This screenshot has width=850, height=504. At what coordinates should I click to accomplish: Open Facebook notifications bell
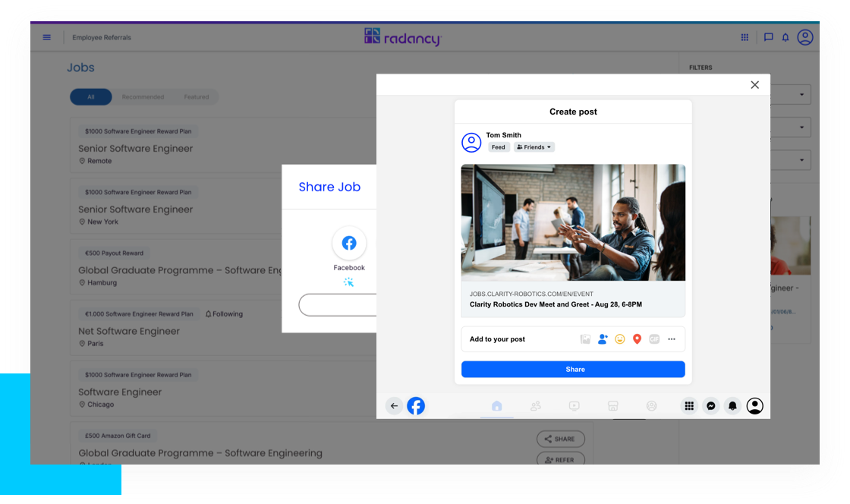tap(732, 406)
